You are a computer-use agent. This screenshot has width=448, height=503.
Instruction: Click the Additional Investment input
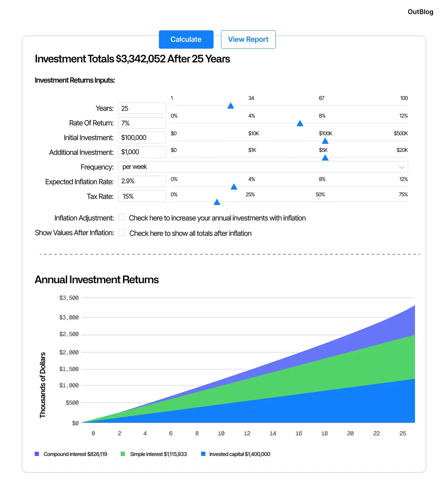142,152
